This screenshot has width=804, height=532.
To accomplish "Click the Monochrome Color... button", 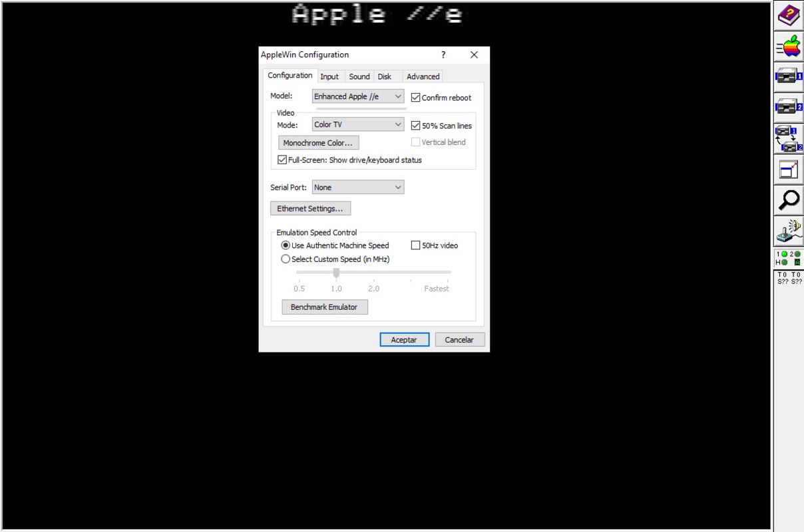I will [x=318, y=143].
